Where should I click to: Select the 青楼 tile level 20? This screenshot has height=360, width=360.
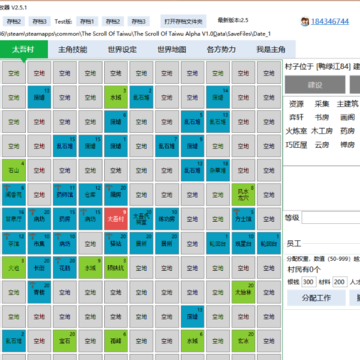coord(39,292)
